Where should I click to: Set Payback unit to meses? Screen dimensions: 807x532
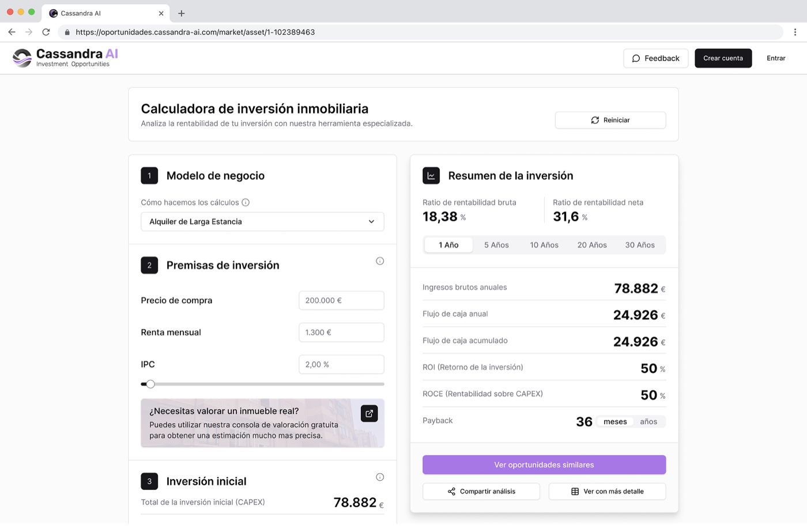tap(615, 421)
